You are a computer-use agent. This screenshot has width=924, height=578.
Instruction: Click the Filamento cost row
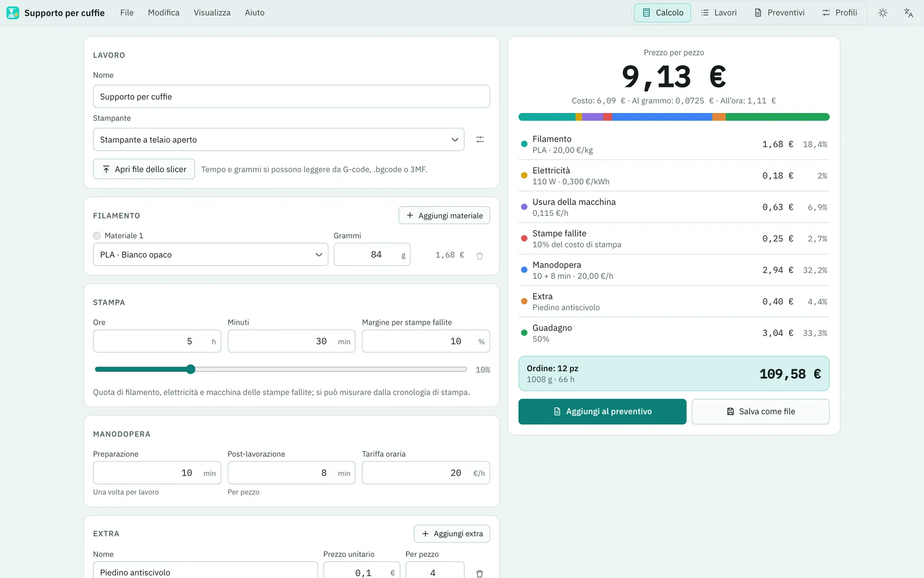(x=674, y=144)
